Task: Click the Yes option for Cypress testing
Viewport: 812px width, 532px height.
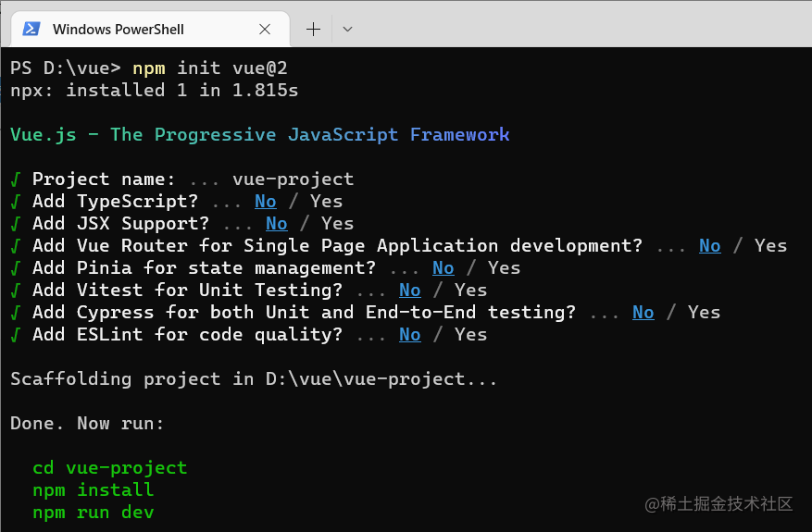Action: coord(704,313)
